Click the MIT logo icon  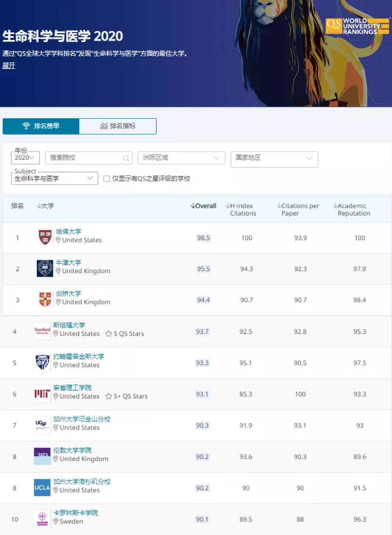(x=42, y=394)
